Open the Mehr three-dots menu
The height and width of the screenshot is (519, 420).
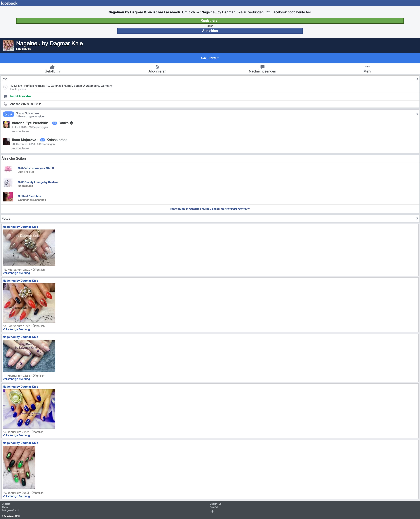click(x=367, y=67)
